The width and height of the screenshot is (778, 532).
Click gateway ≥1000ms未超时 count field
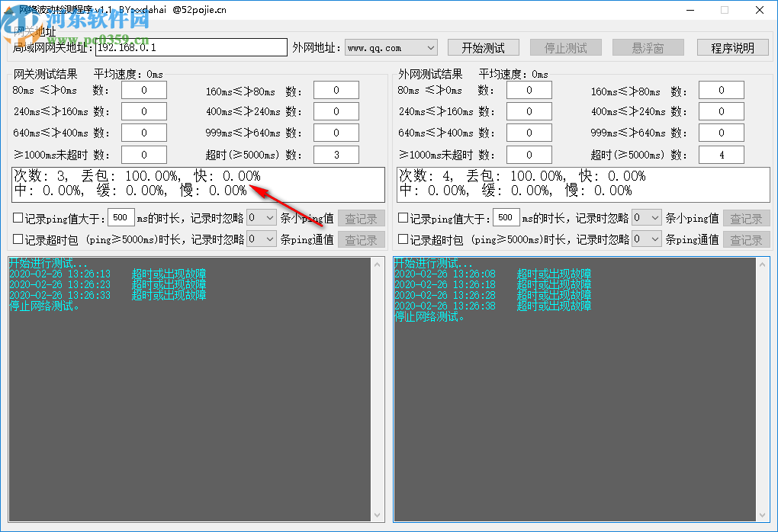[144, 155]
